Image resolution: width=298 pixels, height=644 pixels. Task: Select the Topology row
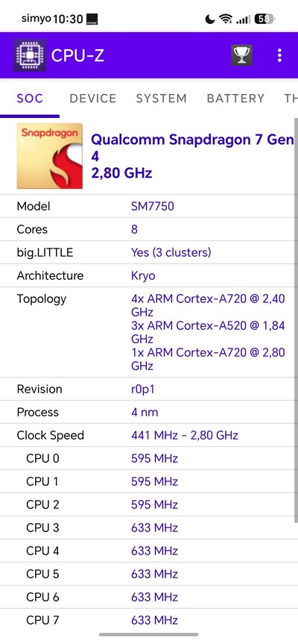pos(148,332)
